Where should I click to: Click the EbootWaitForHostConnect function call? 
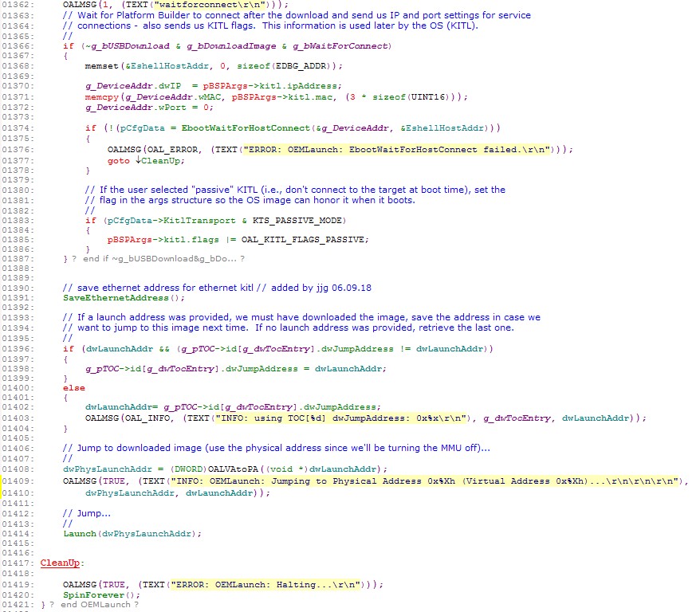[246, 128]
